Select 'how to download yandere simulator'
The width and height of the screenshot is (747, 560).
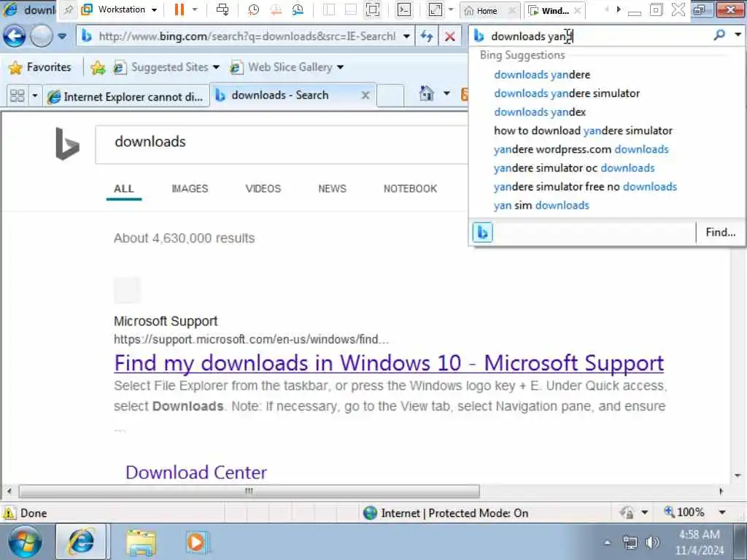point(583,131)
